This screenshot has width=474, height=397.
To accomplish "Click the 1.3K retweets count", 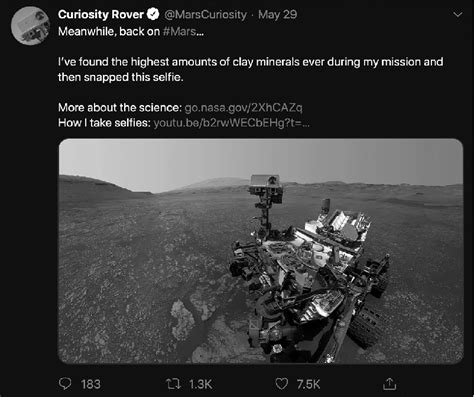I will click(x=200, y=384).
